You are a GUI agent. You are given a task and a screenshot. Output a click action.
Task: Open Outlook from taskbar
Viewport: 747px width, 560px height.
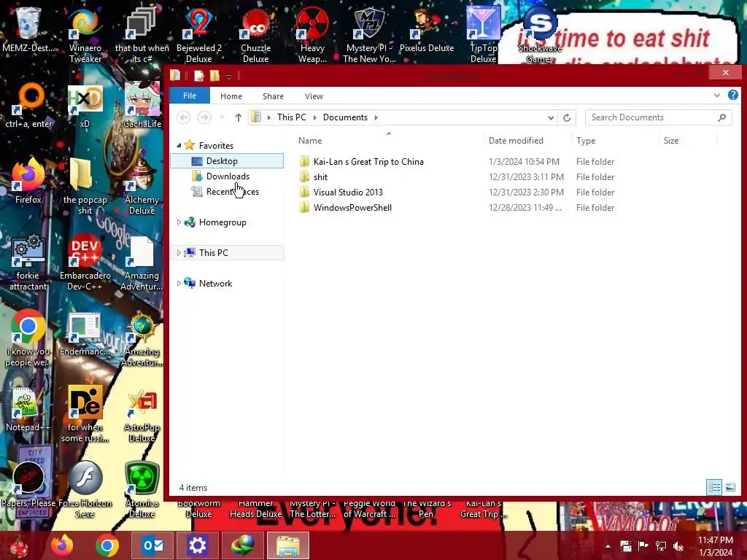coord(152,545)
